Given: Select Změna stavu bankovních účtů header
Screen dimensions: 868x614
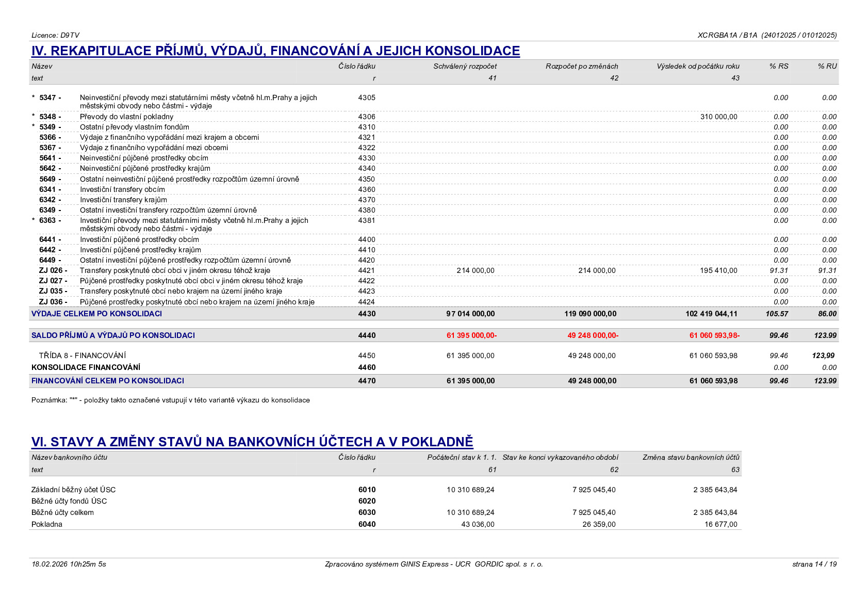Looking at the screenshot, I should pyautogui.click(x=691, y=457).
